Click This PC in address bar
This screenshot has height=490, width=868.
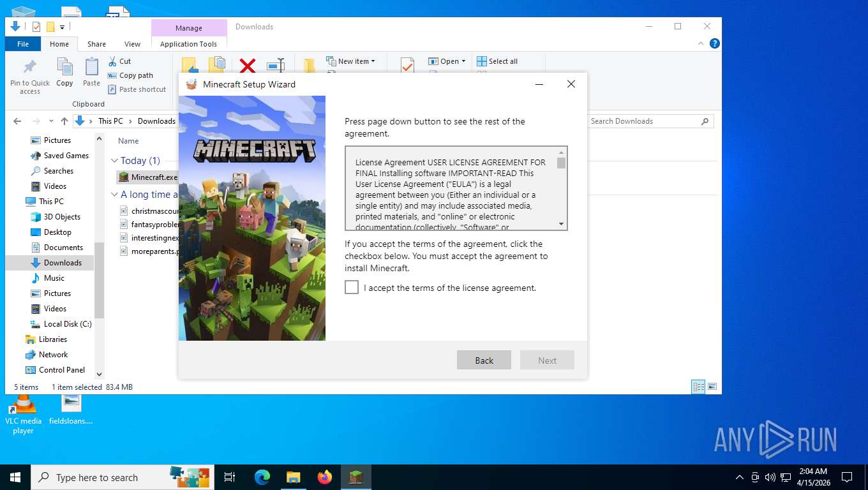(110, 121)
